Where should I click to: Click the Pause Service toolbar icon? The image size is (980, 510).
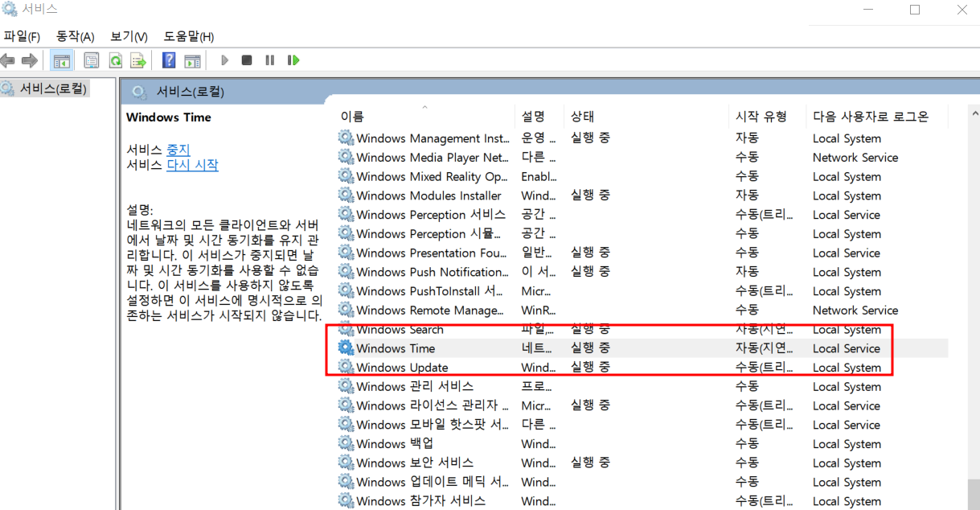269,60
